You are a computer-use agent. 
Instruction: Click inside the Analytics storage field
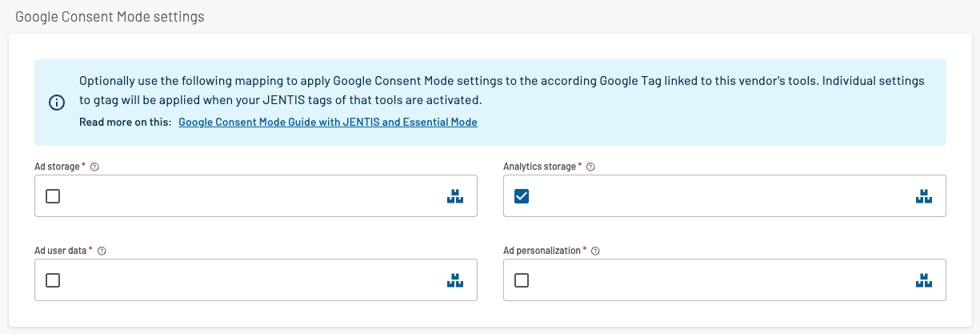[725, 196]
